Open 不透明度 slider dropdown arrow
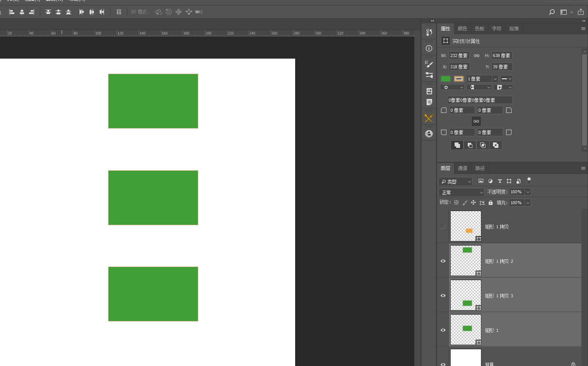Image resolution: width=588 pixels, height=366 pixels. pos(528,192)
